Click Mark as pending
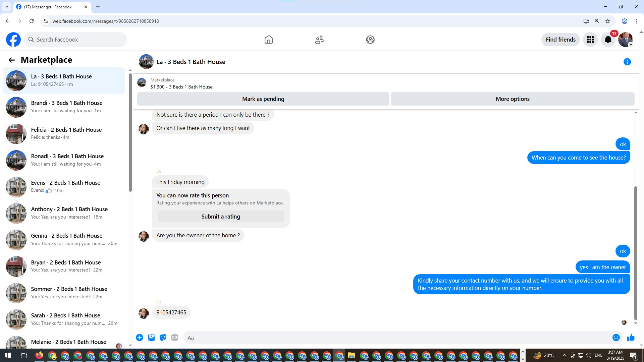The width and height of the screenshot is (644, 362). (x=263, y=99)
